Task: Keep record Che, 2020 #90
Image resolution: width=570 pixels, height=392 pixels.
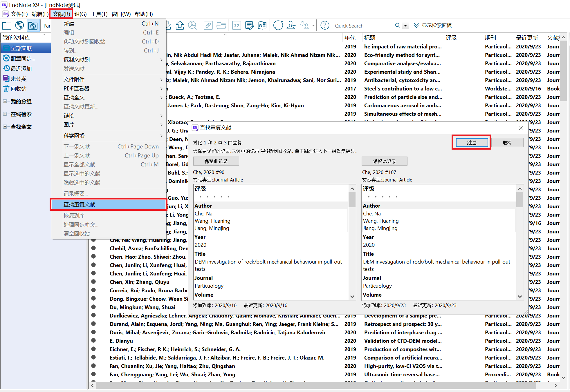Action: [216, 161]
